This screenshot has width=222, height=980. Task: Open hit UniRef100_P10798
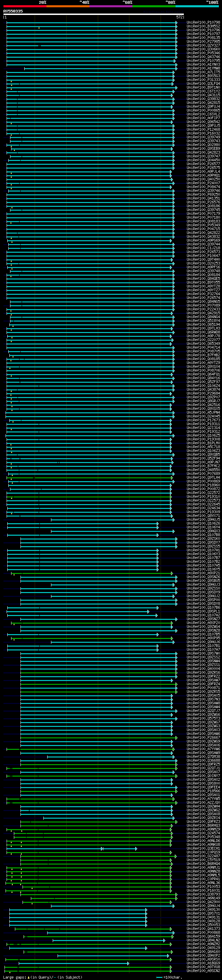point(203,23)
